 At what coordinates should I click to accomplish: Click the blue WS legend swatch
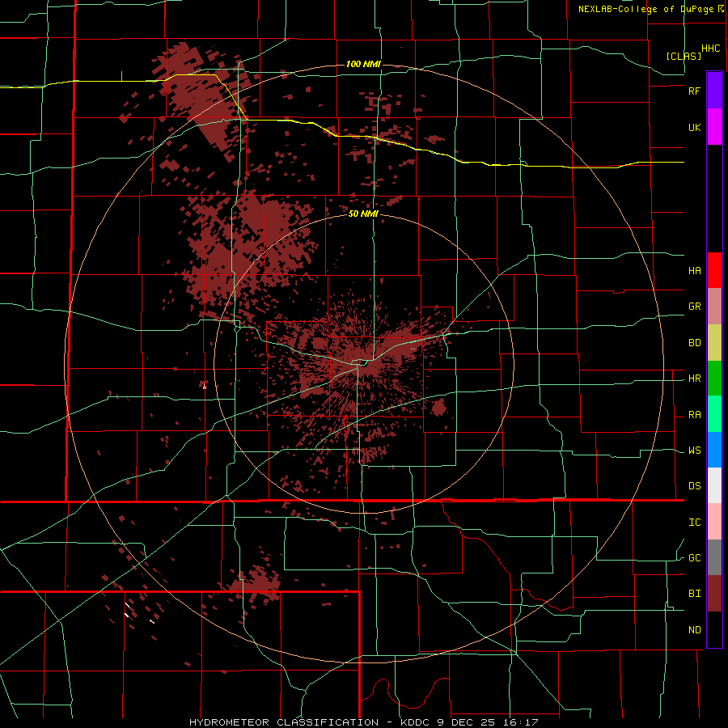pyautogui.click(x=714, y=450)
